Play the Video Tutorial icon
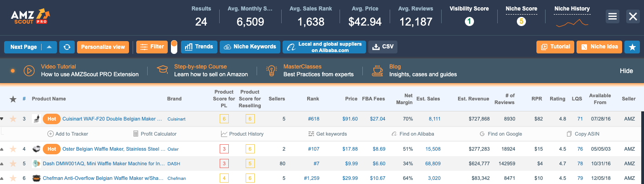 click(29, 70)
